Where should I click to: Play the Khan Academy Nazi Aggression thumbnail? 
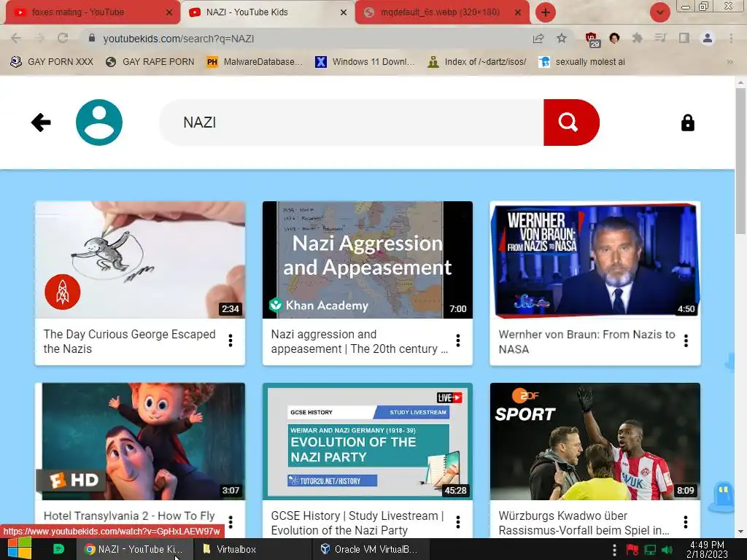click(x=368, y=260)
